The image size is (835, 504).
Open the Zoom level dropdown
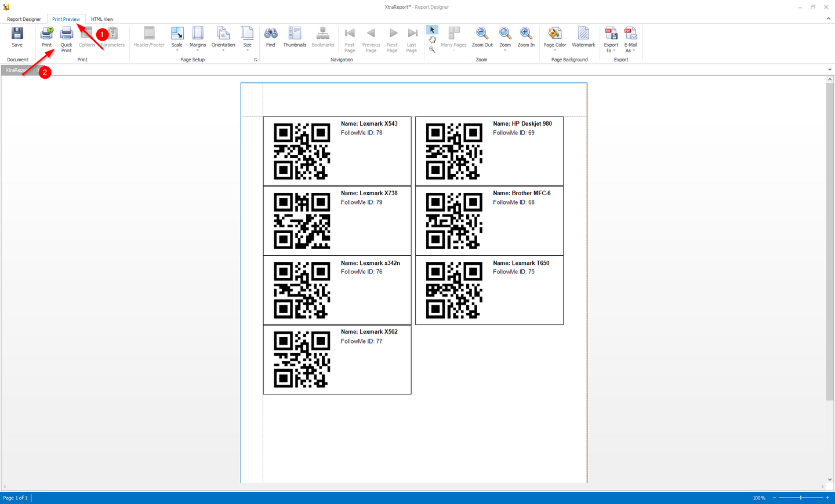[x=505, y=39]
